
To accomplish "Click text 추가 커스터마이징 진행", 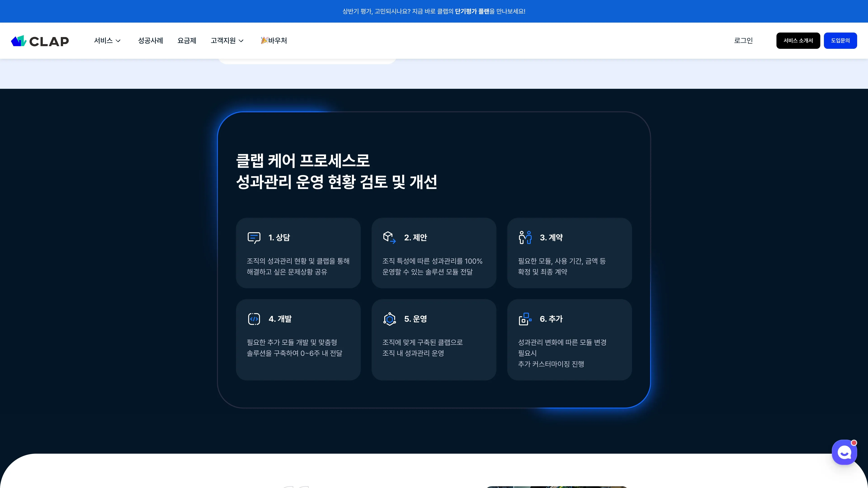I will click(x=551, y=364).
